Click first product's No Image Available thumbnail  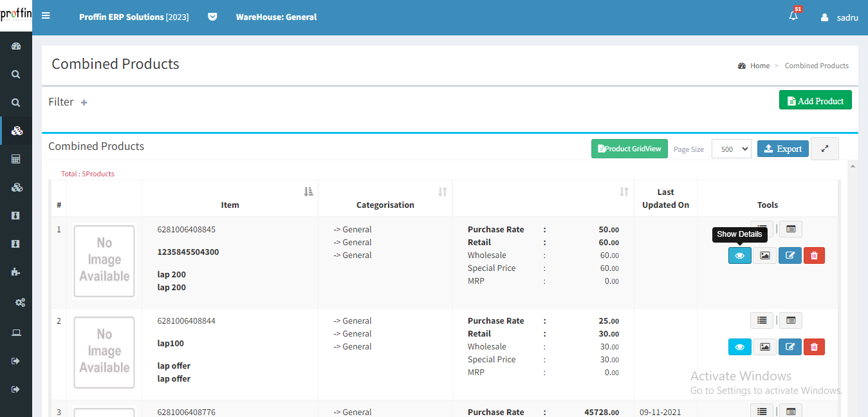[104, 260]
